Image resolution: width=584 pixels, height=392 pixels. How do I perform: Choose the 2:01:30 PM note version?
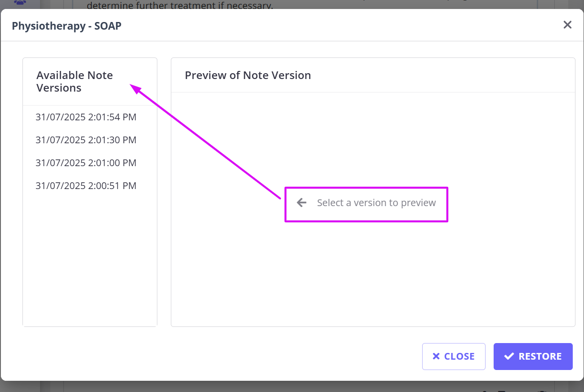[x=86, y=140]
